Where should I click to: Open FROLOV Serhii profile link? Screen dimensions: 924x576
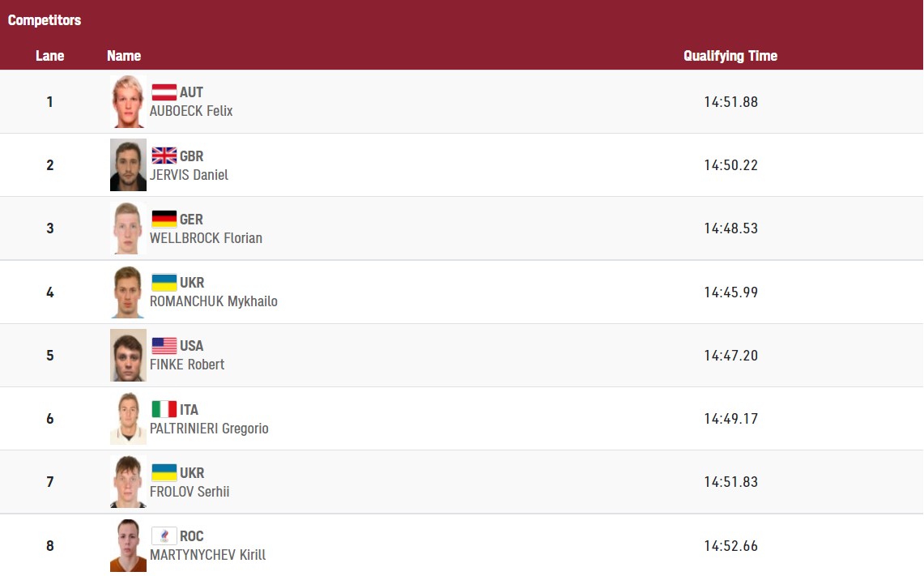point(189,492)
